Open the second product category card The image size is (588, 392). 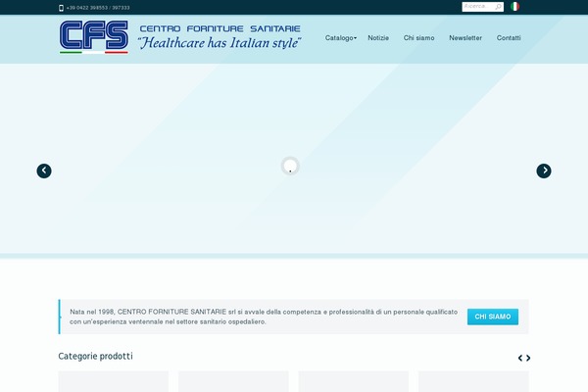point(233,381)
